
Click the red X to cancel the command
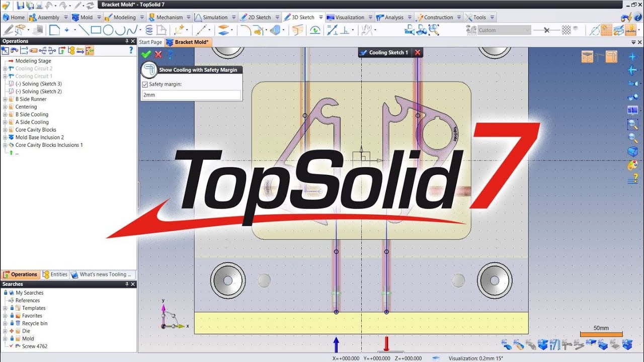coord(158,54)
